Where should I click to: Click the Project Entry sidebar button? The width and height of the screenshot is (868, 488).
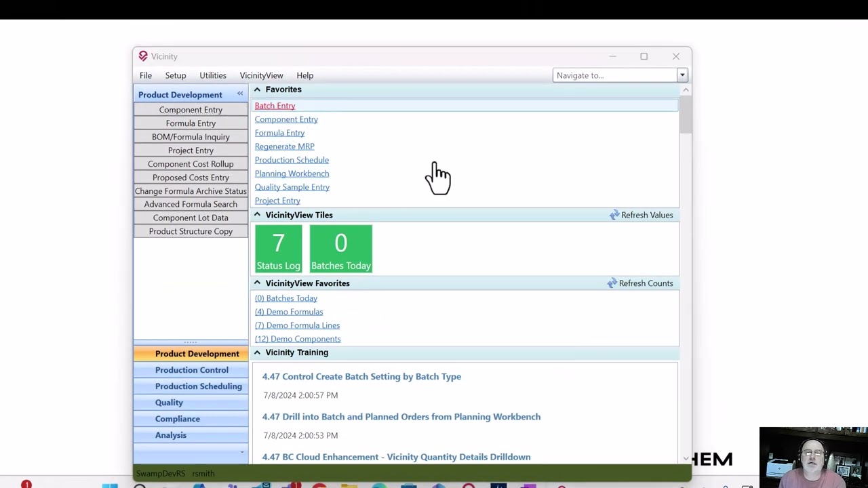tap(191, 150)
